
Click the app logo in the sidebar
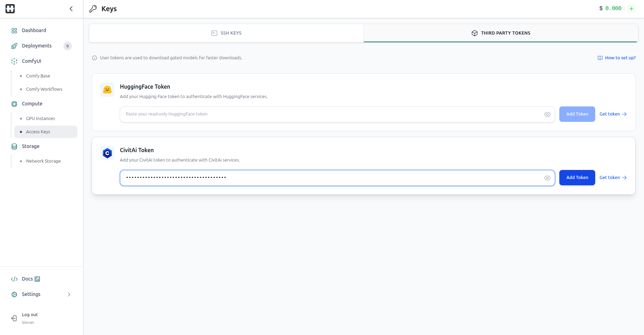10,9
